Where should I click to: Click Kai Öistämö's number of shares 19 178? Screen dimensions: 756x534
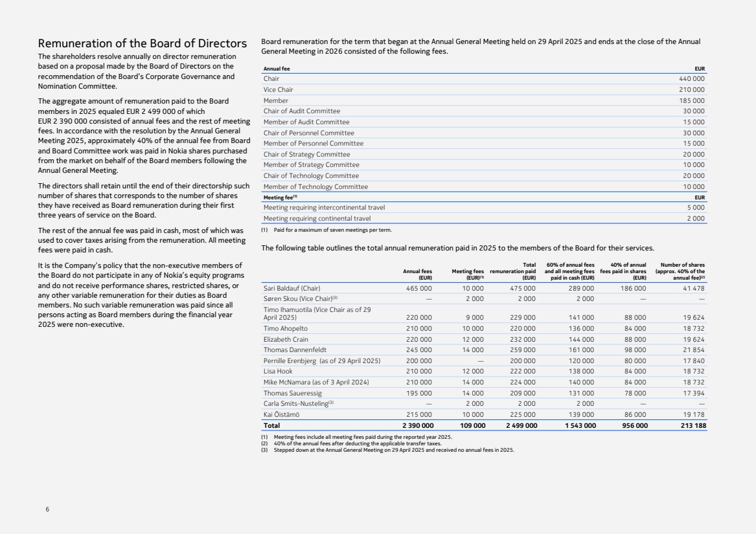click(692, 413)
